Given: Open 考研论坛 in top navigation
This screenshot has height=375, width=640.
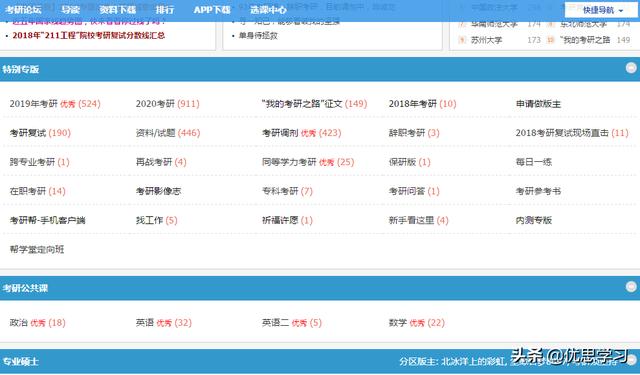Looking at the screenshot, I should click(23, 10).
